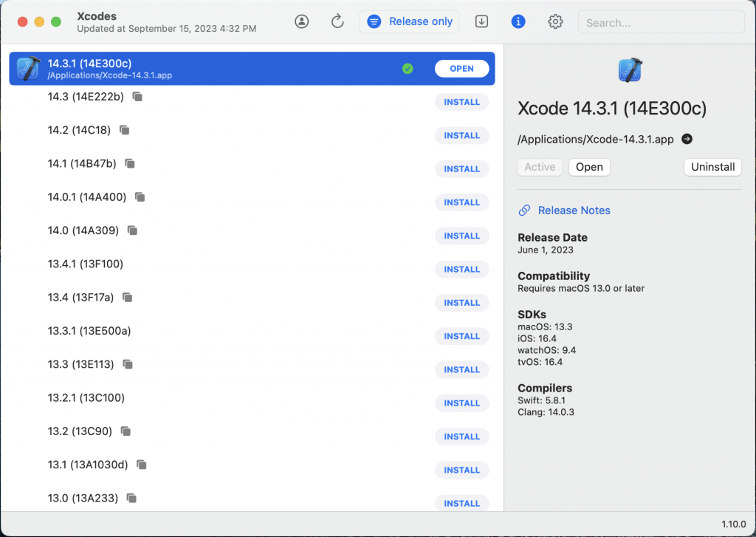Install Xcode 13.0 (13A233)

462,503
